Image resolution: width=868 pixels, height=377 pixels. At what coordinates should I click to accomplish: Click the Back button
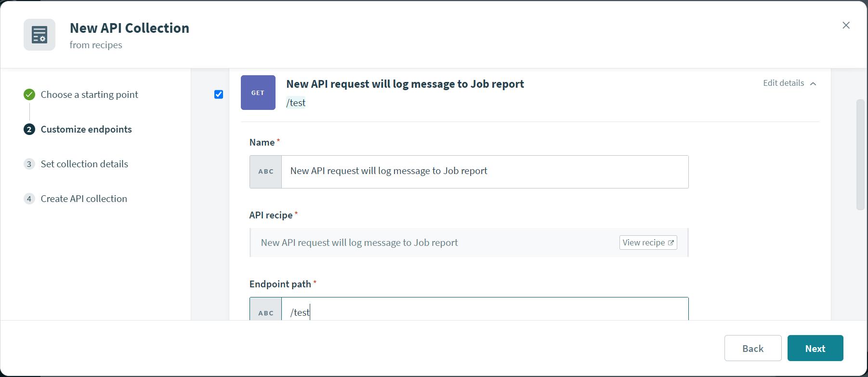[752, 348]
